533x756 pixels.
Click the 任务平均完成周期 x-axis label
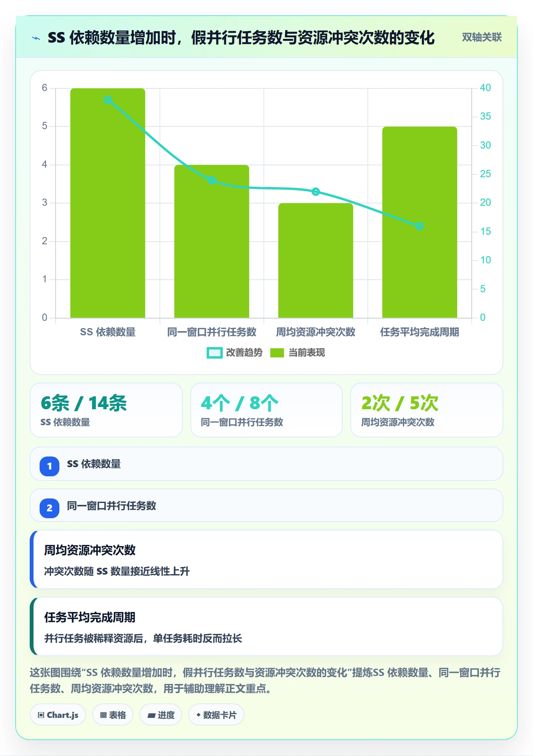[x=420, y=332]
